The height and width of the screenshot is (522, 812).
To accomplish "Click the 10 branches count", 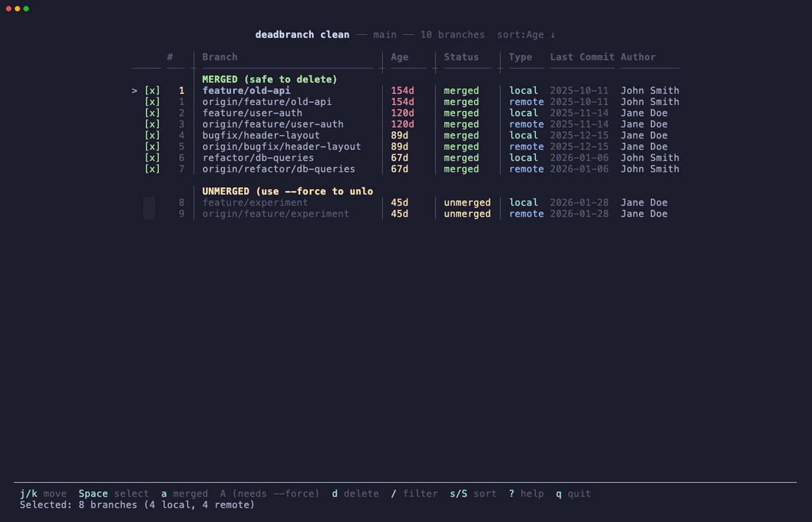I will (452, 35).
